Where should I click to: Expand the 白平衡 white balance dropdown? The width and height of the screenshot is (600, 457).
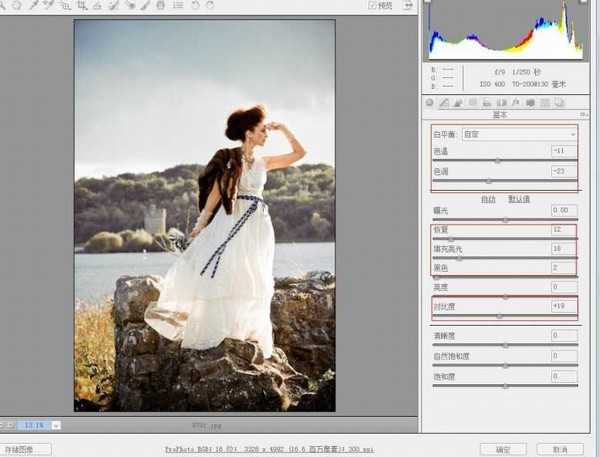[573, 133]
